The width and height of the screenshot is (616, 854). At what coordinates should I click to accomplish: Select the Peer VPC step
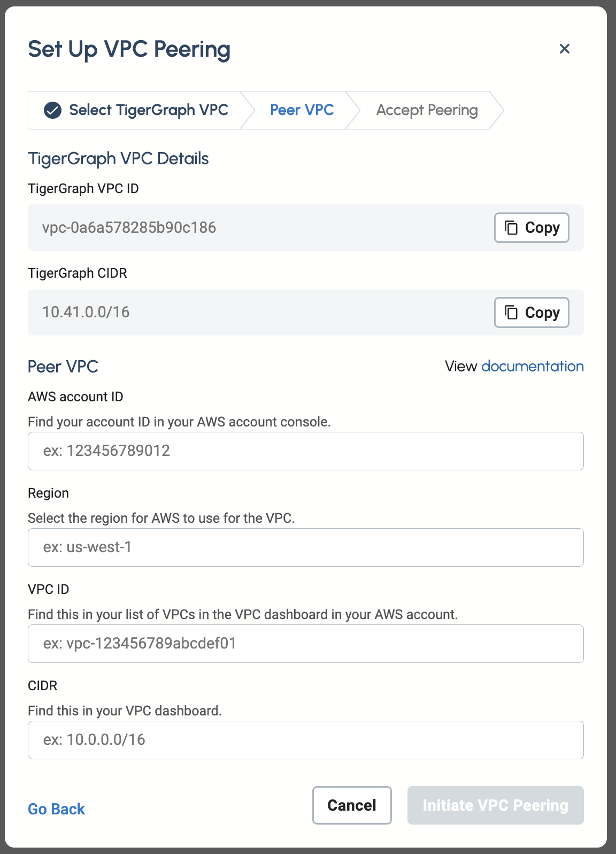pos(302,110)
